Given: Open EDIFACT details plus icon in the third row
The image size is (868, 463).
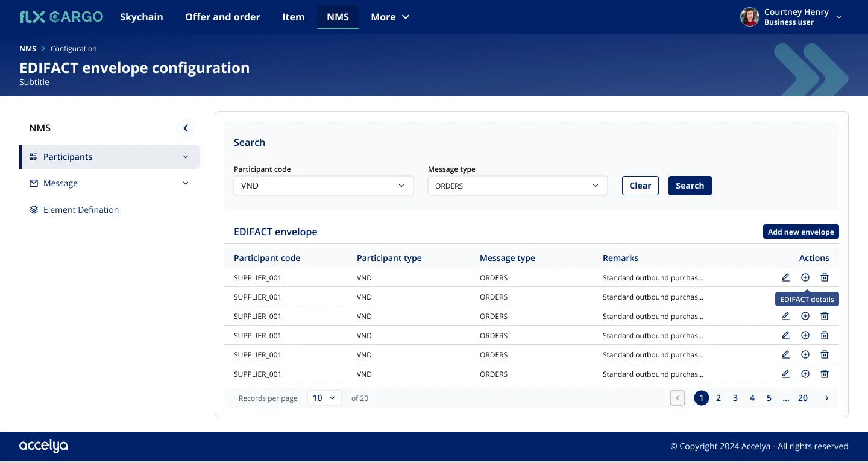Looking at the screenshot, I should coord(805,316).
